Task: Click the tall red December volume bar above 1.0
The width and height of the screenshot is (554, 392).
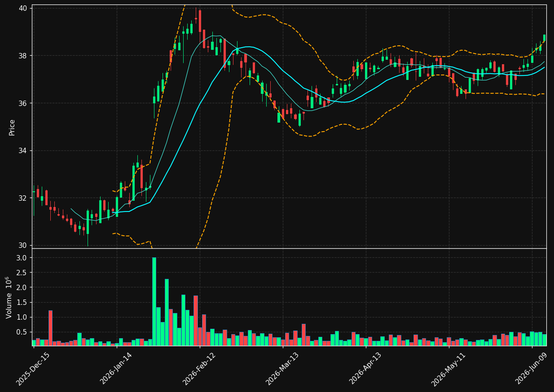Action: coord(50,328)
